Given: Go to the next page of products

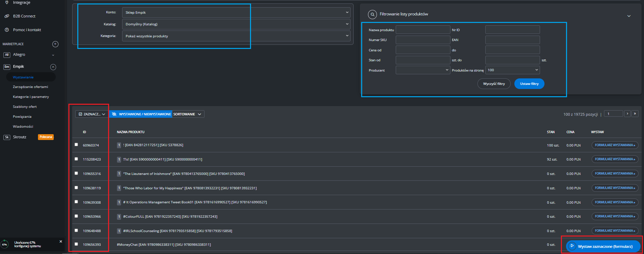Looking at the screenshot, I should pos(627,114).
